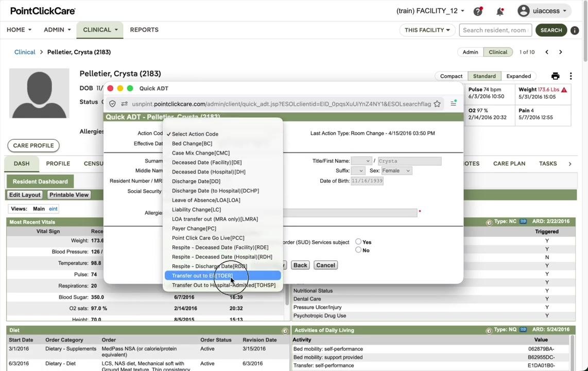Toggle to Clinical mode
This screenshot has height=371, width=588.
tap(498, 52)
